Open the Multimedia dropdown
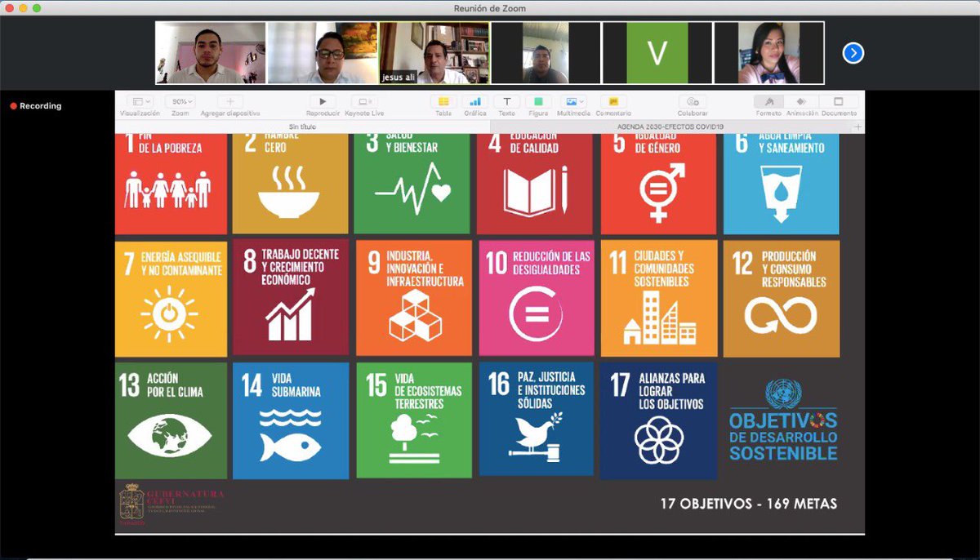The width and height of the screenshot is (980, 560). (576, 102)
